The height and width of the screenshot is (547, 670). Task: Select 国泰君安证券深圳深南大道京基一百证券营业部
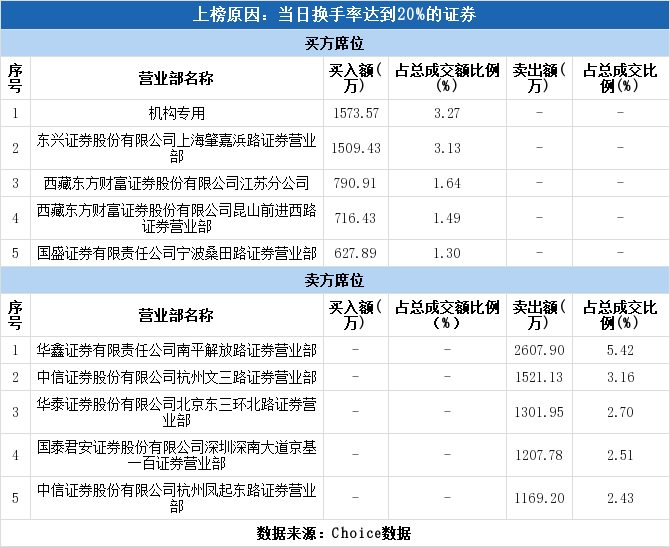(x=176, y=456)
